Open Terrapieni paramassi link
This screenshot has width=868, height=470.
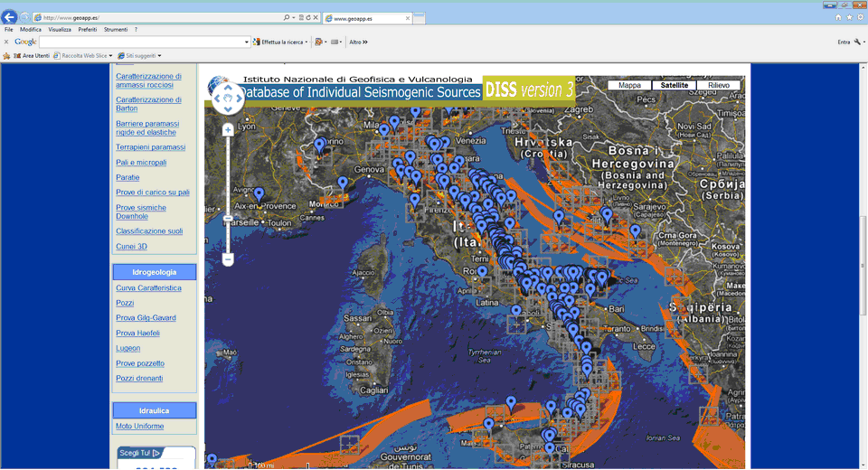click(151, 147)
